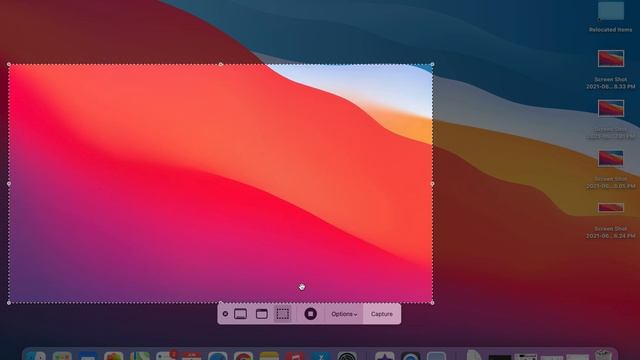Click the Capture button
The image size is (640, 360).
(382, 314)
